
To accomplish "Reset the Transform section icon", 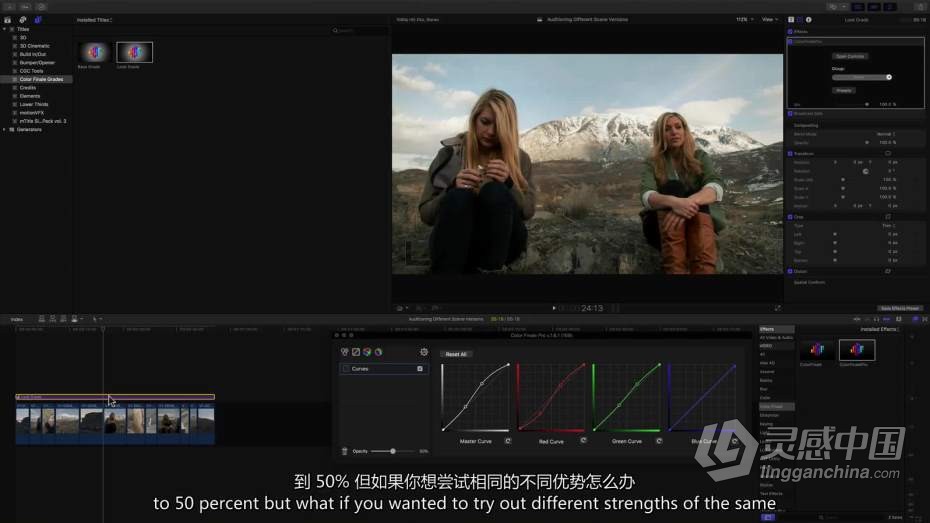I will pyautogui.click(x=888, y=154).
